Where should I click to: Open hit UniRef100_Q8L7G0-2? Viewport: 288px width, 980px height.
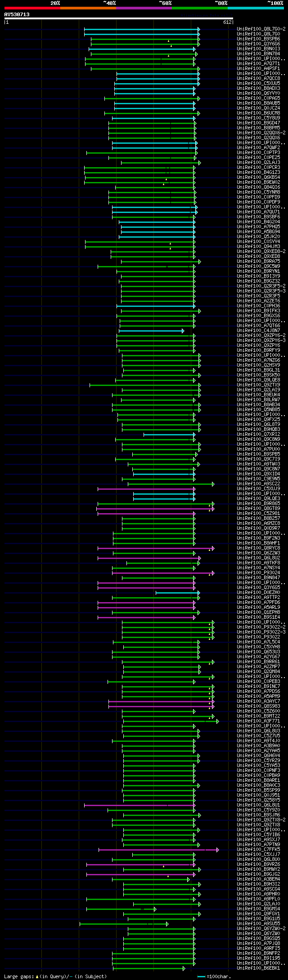click(261, 29)
